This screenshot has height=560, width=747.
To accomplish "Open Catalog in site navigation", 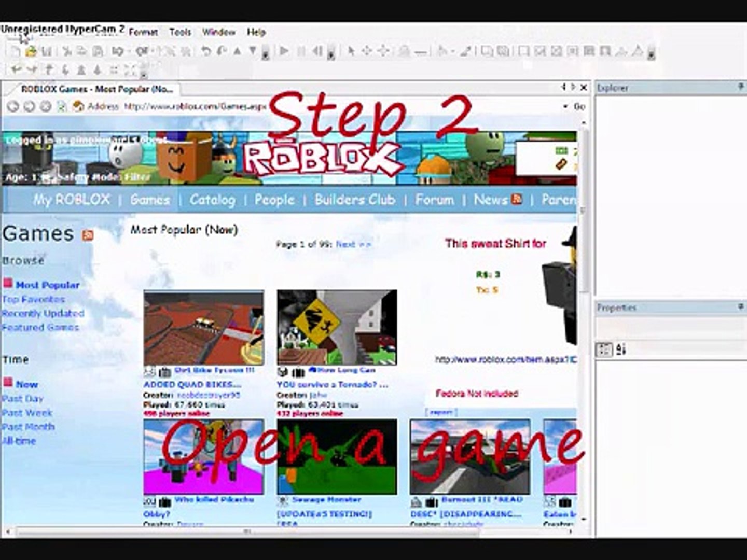I will (212, 200).
